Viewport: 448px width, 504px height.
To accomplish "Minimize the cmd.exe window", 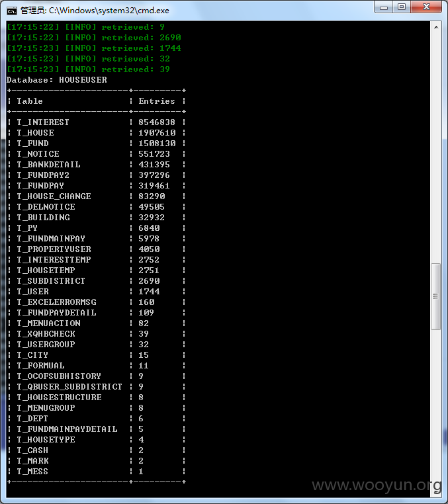I will pyautogui.click(x=384, y=7).
